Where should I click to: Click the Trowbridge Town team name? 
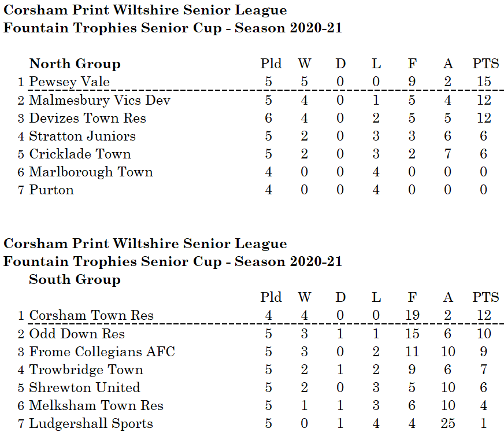coord(86,370)
